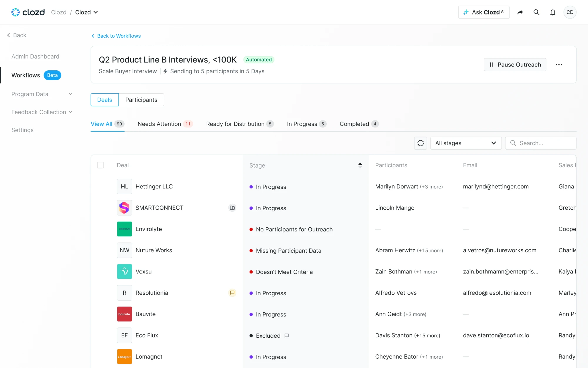Click the Clozd logo icon
588x368 pixels.
point(15,12)
